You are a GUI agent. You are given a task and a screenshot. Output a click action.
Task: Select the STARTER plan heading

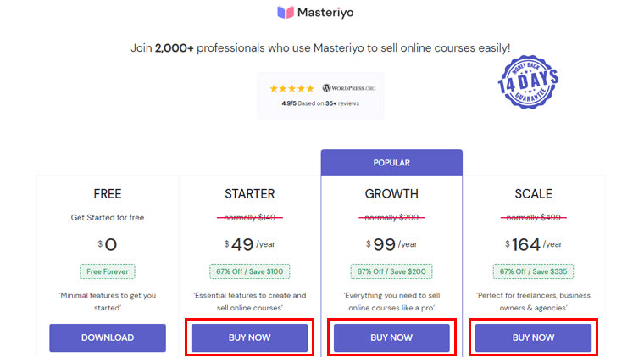coord(249,194)
